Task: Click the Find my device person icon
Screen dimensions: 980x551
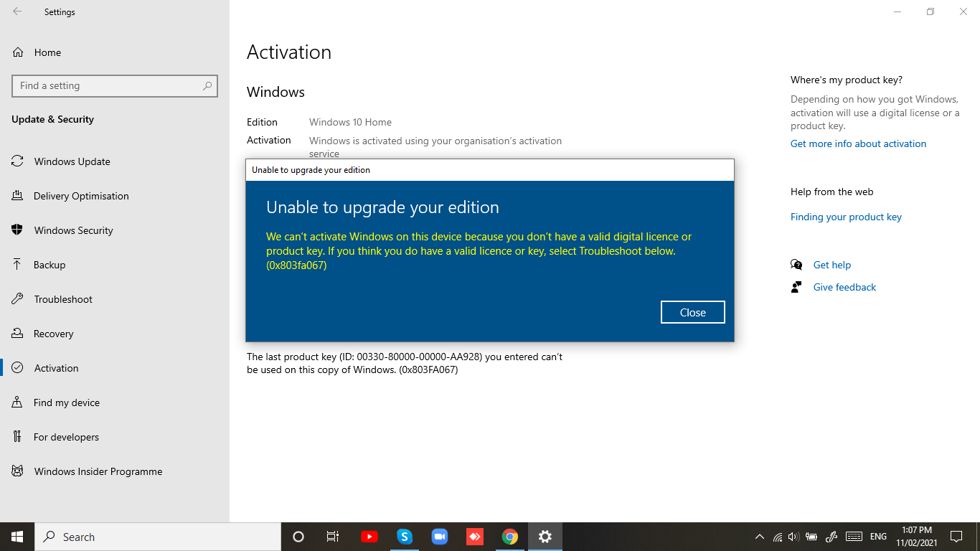Action: 17,402
